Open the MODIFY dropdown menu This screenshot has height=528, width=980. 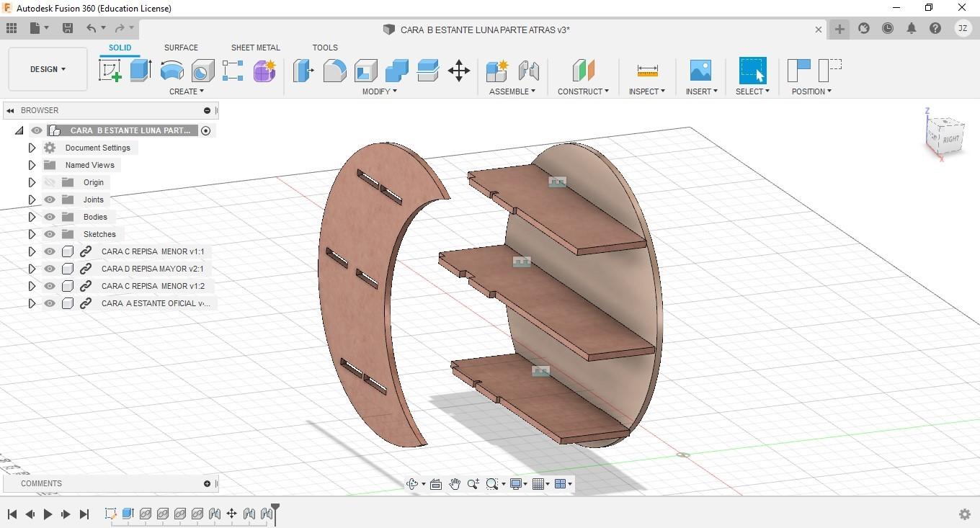[x=379, y=91]
